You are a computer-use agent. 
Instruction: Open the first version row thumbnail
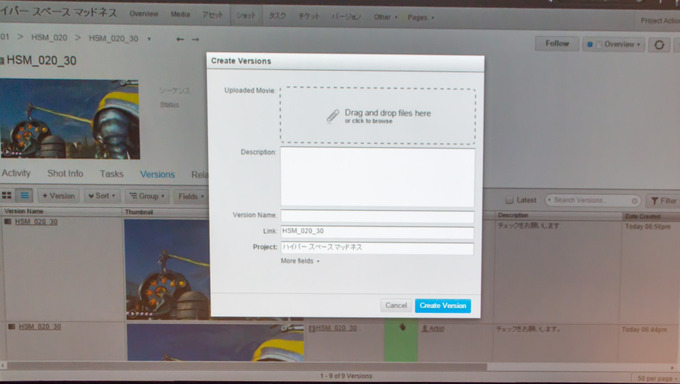(x=167, y=269)
